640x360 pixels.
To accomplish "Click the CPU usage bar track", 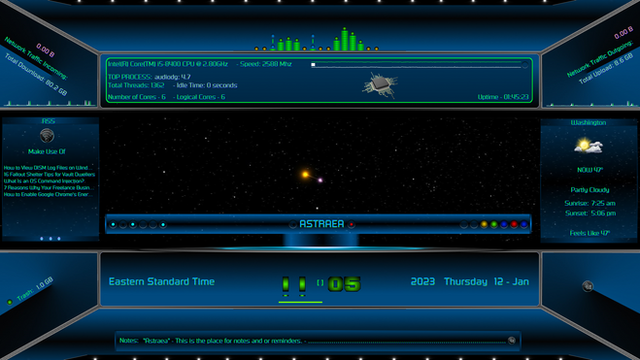I will 419,64.
